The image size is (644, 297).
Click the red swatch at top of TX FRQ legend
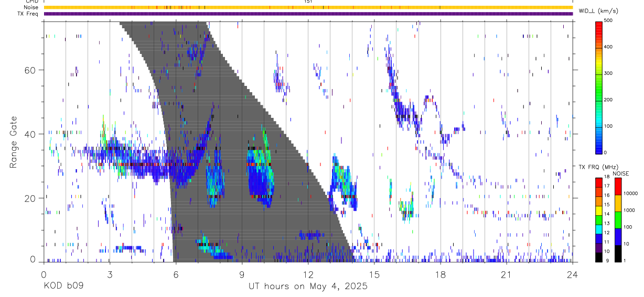point(599,183)
